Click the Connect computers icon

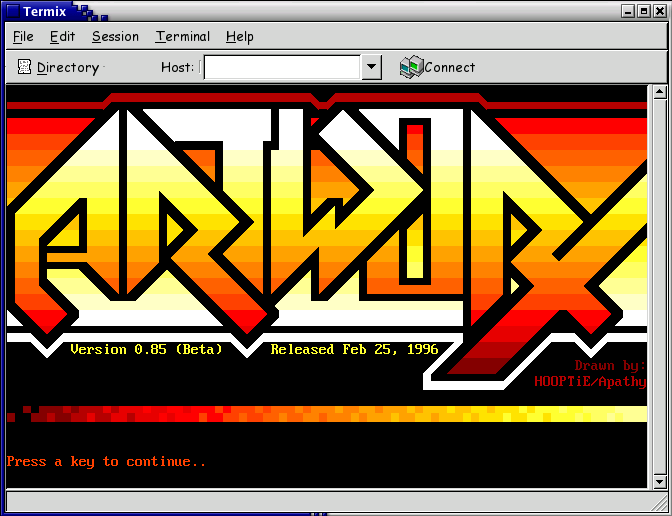[x=410, y=67]
